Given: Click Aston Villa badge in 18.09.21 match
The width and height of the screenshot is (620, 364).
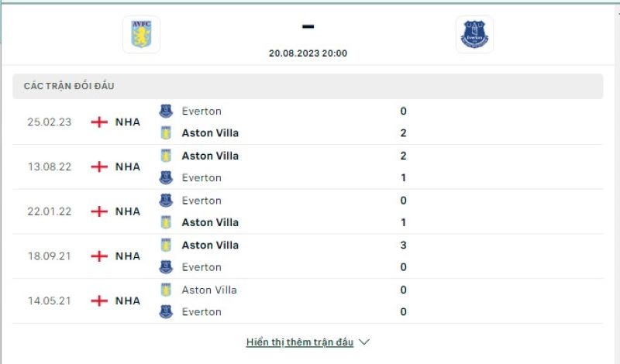Looking at the screenshot, I should coord(166,245).
